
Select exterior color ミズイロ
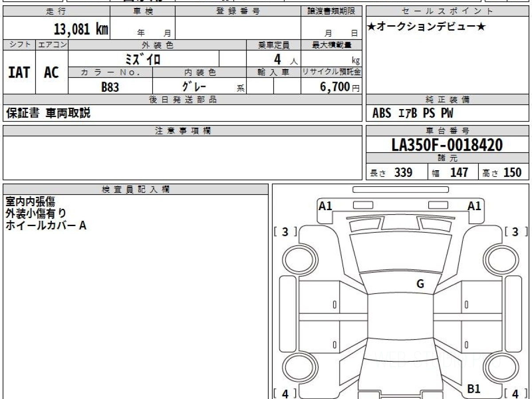coord(143,59)
